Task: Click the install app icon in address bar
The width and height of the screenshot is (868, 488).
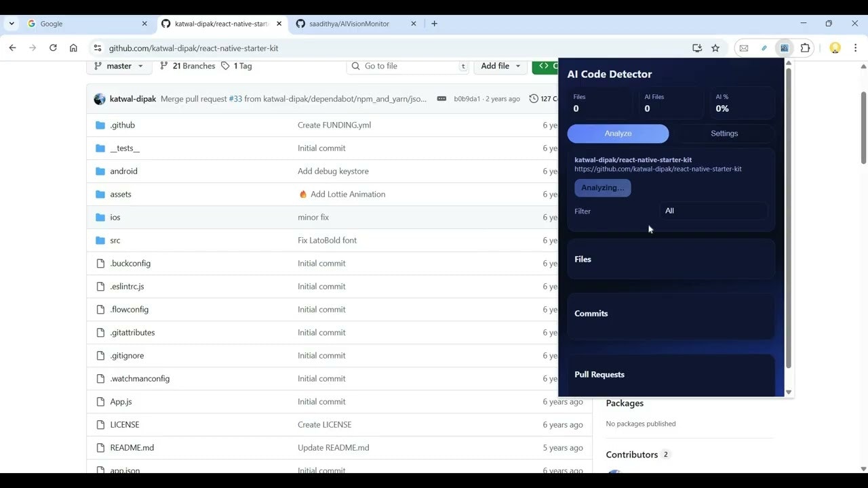Action: pyautogui.click(x=696, y=48)
